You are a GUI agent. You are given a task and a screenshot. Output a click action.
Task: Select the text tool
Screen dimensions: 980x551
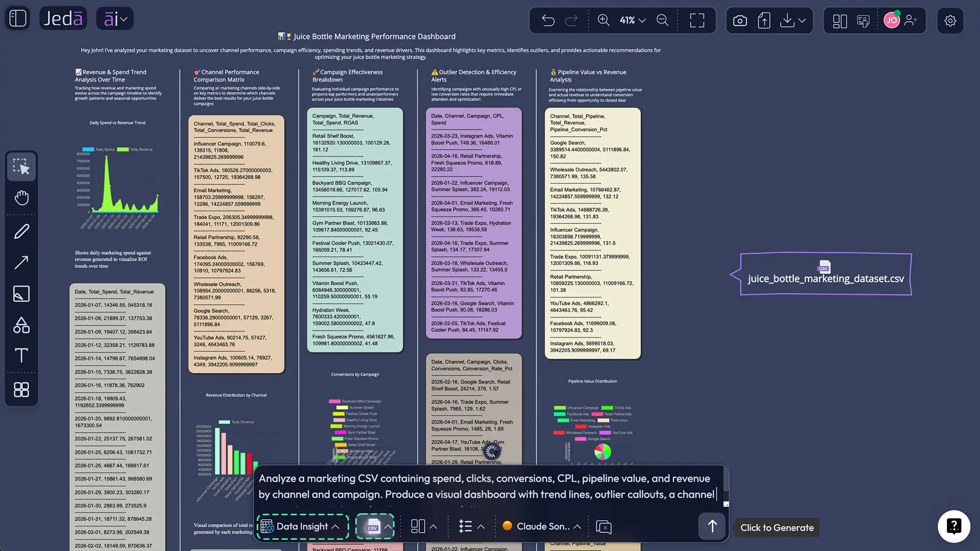pyautogui.click(x=21, y=355)
